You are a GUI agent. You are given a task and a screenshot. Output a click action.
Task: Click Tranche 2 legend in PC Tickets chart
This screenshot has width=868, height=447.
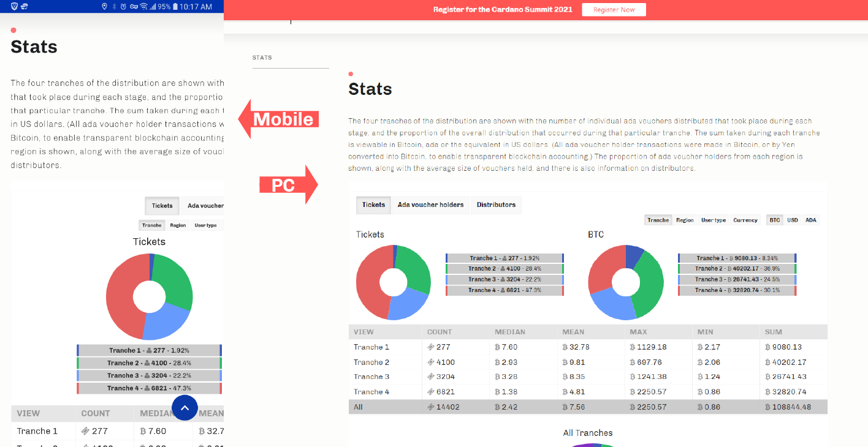504,269
